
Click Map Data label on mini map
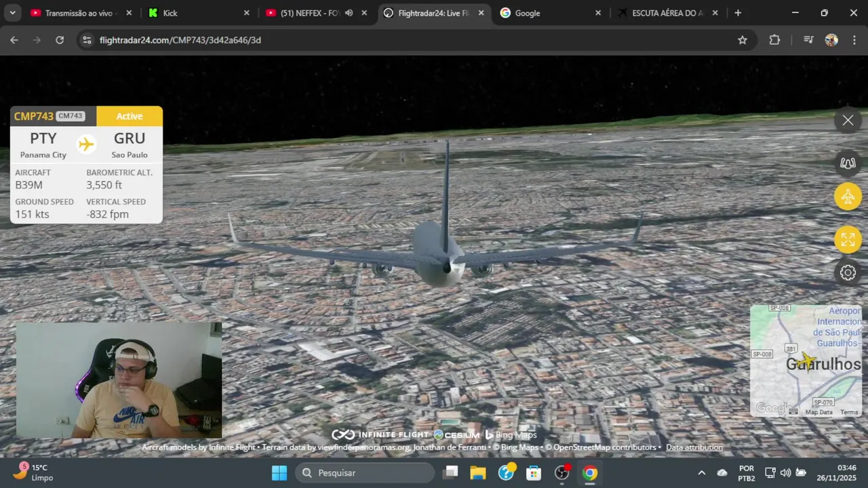pyautogui.click(x=818, y=412)
